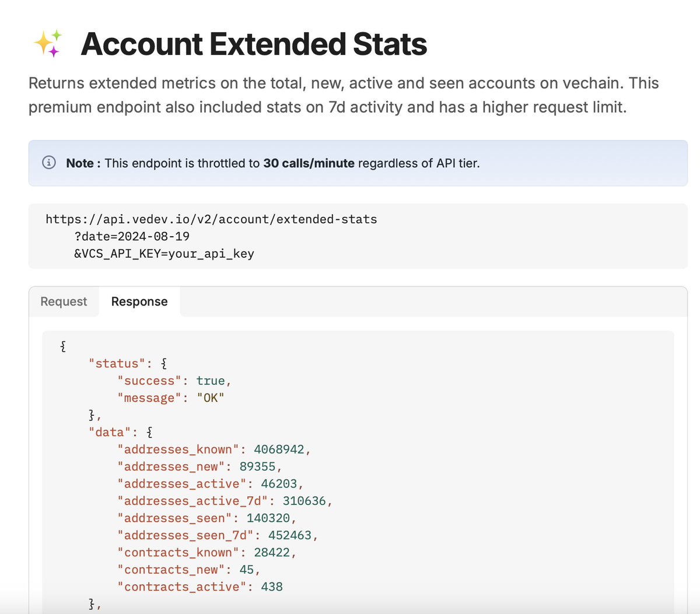
Task: Click the &VCS_API_KEY=your_api_key line
Action: 164,254
